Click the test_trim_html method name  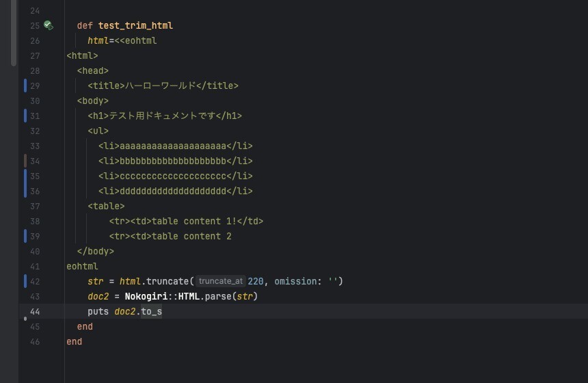(135, 25)
